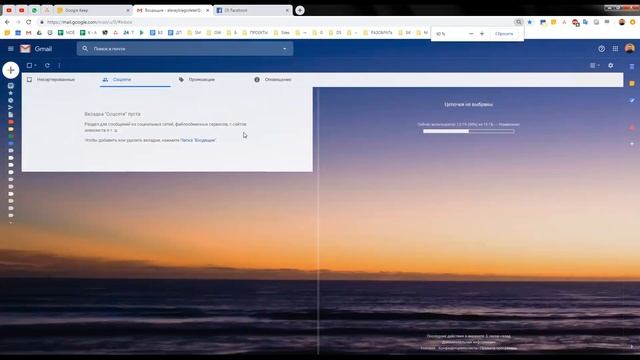Open the Google Drive bookmark
The height and width of the screenshot is (360, 640).
pyautogui.click(x=39, y=33)
